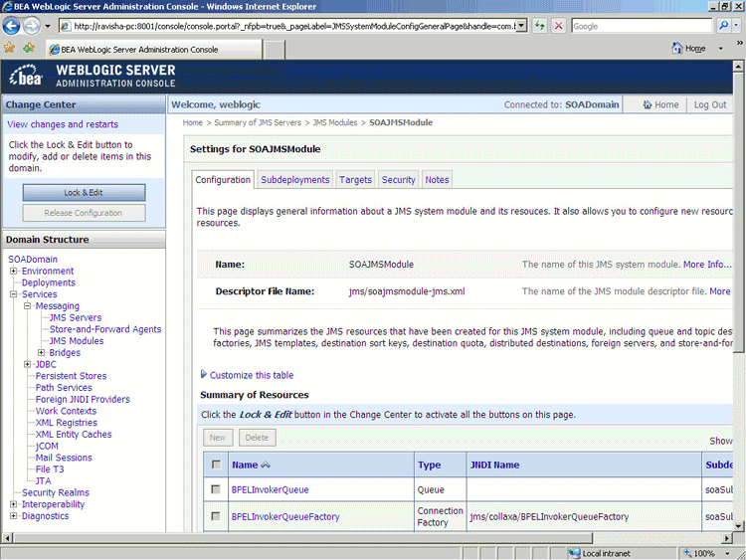Open the Security tab
The image size is (746, 560).
tap(398, 180)
